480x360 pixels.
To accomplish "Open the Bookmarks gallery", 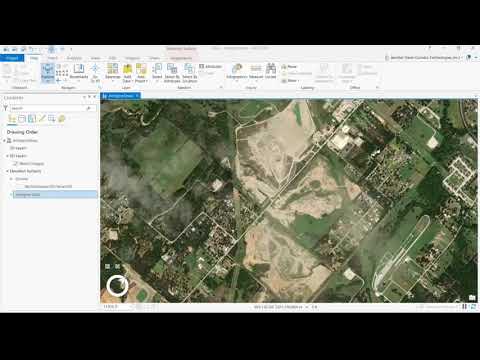I will tap(79, 72).
